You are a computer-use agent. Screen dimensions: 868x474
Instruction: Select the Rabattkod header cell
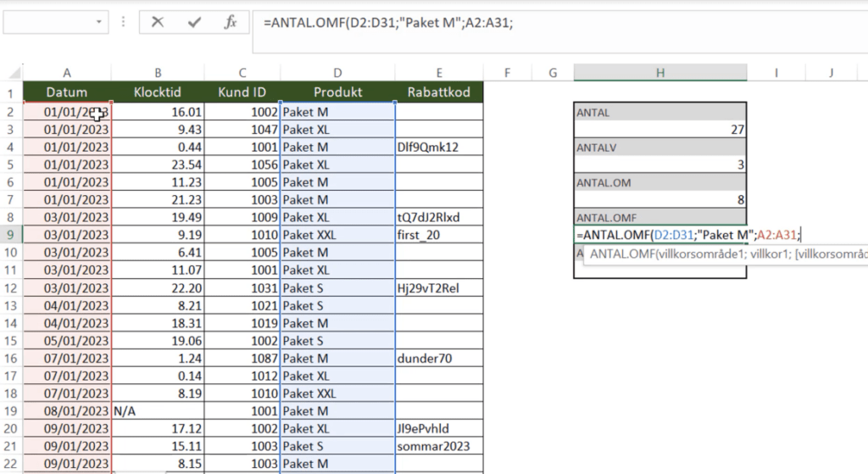pyautogui.click(x=438, y=92)
